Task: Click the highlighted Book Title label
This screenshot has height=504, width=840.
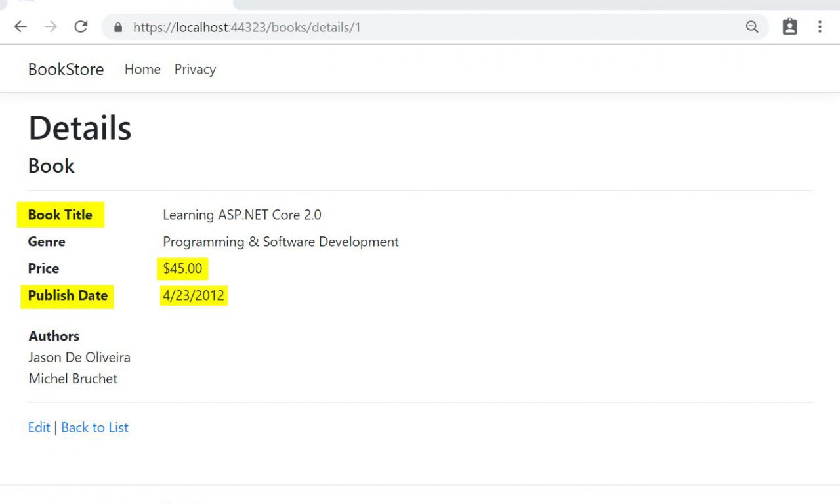Action: click(60, 215)
